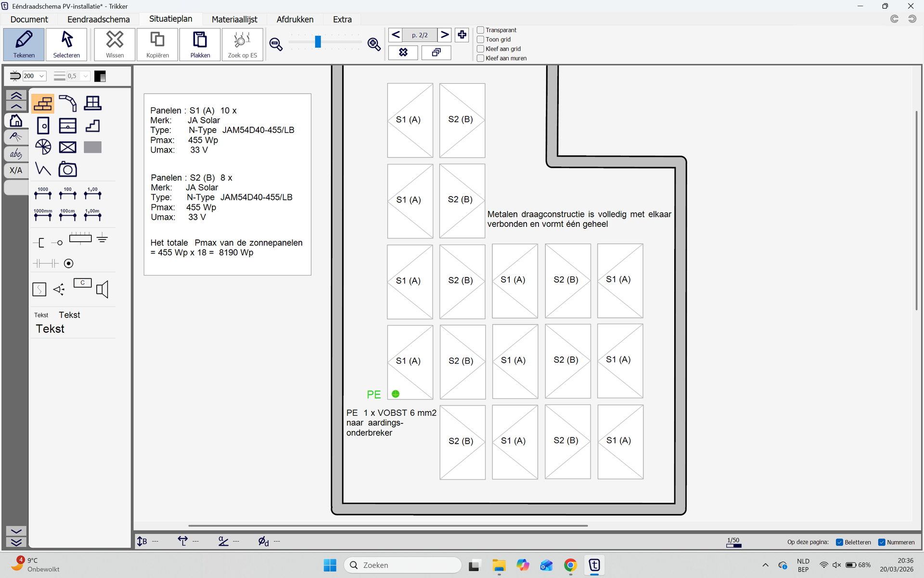
Task: Click the loudspeaker symbol icon
Action: tap(102, 289)
